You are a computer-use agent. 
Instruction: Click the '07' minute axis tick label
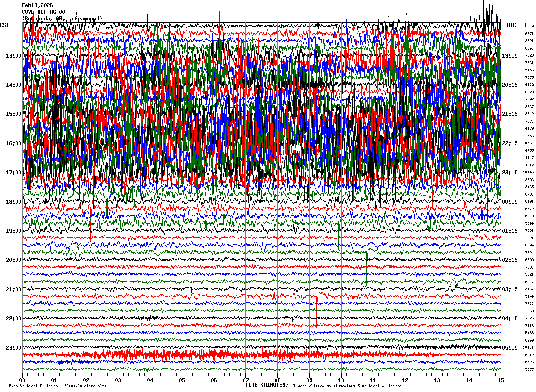click(245, 380)
